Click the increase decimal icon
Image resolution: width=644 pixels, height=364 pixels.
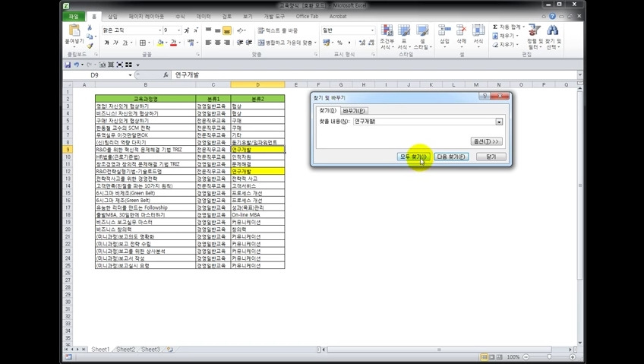362,43
